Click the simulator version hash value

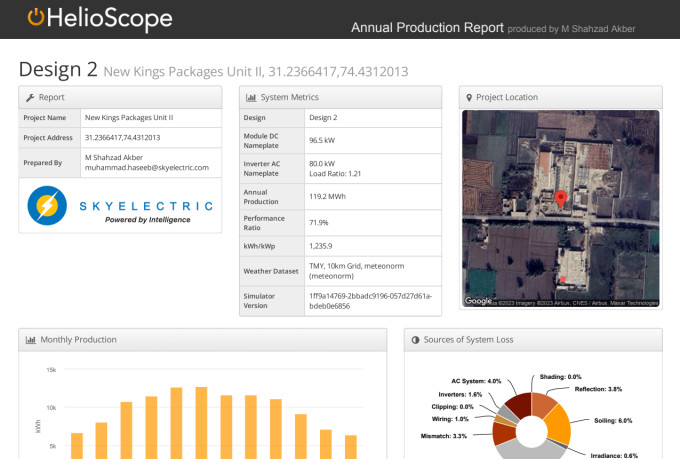point(370,301)
